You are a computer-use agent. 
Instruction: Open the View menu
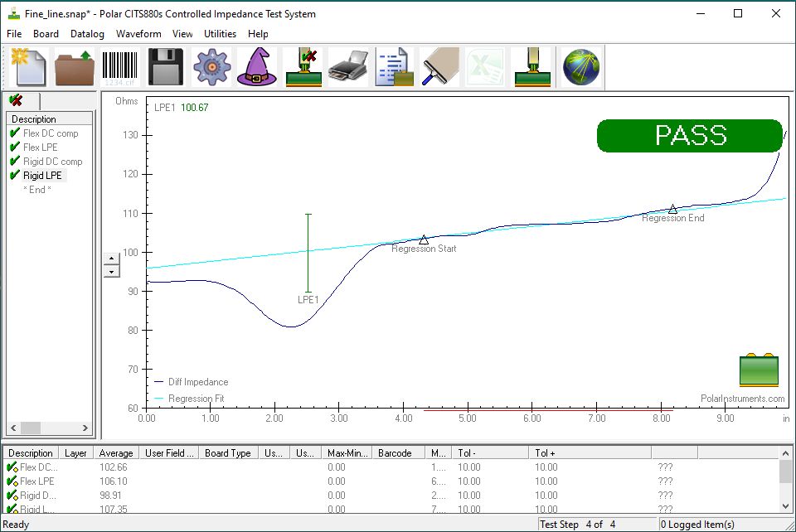point(182,34)
